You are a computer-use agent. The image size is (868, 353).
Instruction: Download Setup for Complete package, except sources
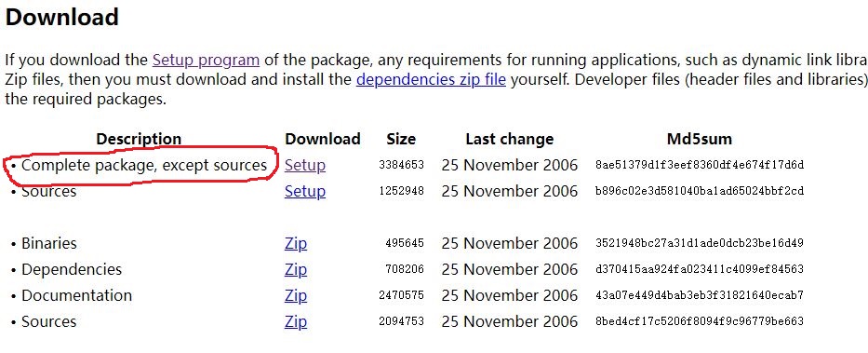click(305, 165)
